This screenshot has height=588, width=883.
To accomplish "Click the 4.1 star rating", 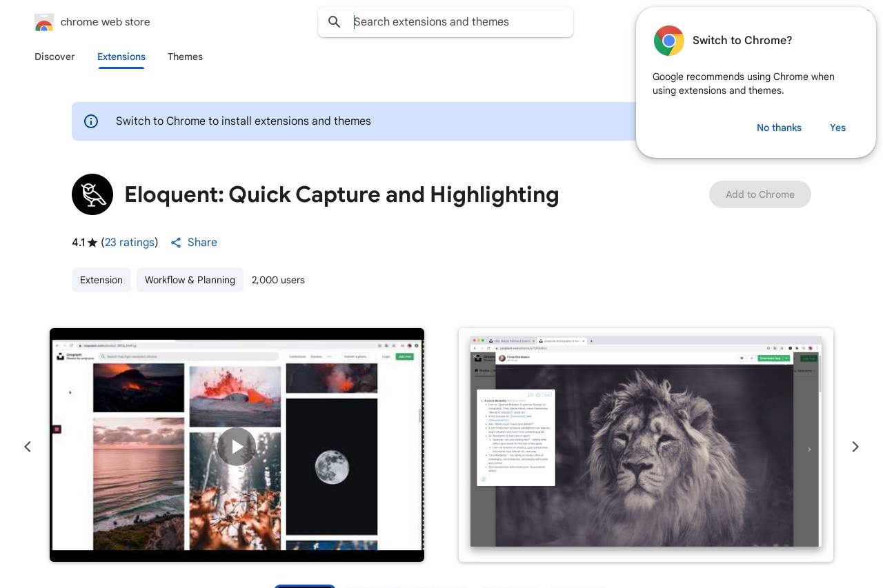I will coord(85,243).
